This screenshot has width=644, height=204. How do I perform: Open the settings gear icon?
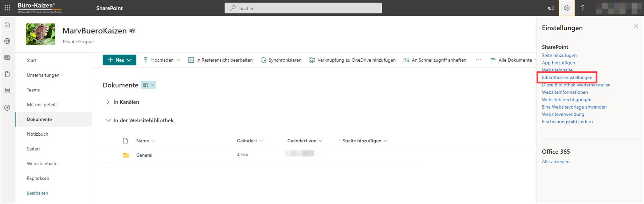pos(567,8)
